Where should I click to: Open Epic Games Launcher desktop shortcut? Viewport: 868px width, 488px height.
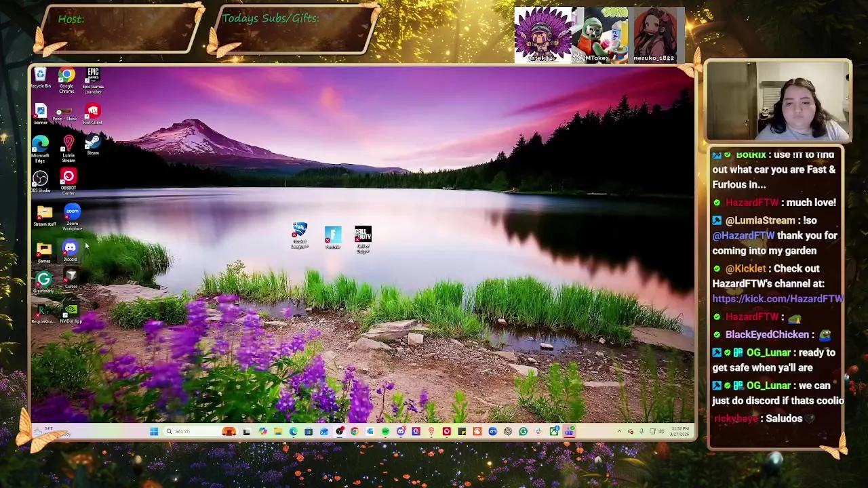tap(93, 79)
